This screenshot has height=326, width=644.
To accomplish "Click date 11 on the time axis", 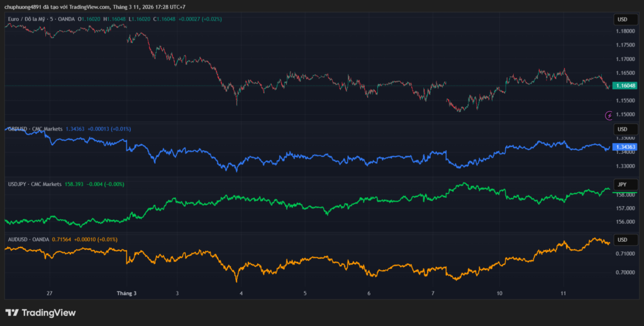I will (x=563, y=293).
